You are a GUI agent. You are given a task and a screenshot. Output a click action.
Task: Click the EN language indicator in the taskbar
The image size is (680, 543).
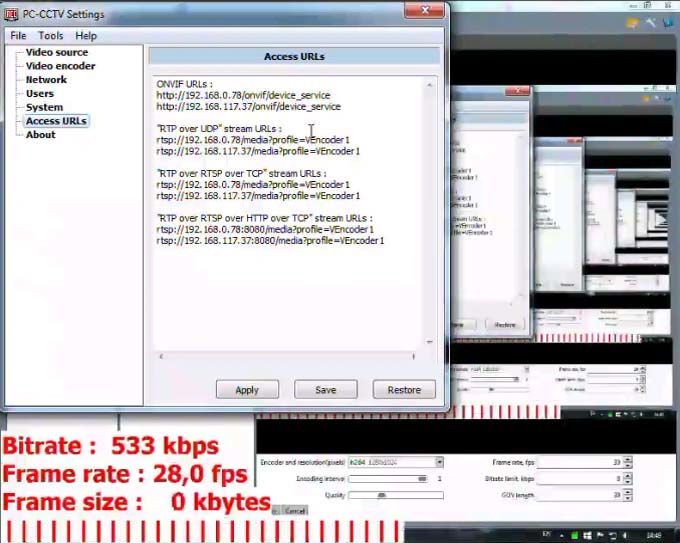[x=547, y=534]
